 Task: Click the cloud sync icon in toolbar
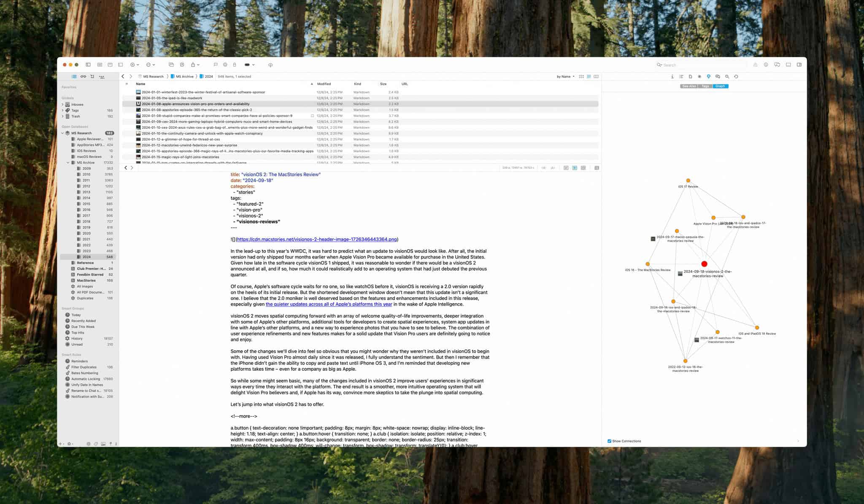tap(270, 65)
